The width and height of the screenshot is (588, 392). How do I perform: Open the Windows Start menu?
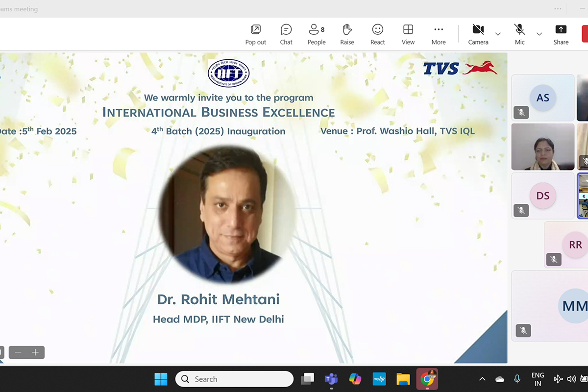pos(161,379)
